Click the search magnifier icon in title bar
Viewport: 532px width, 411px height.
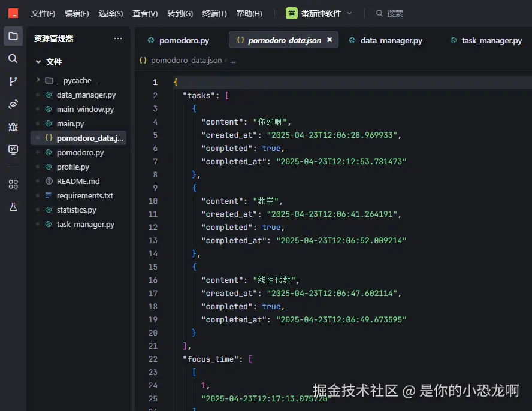(379, 13)
